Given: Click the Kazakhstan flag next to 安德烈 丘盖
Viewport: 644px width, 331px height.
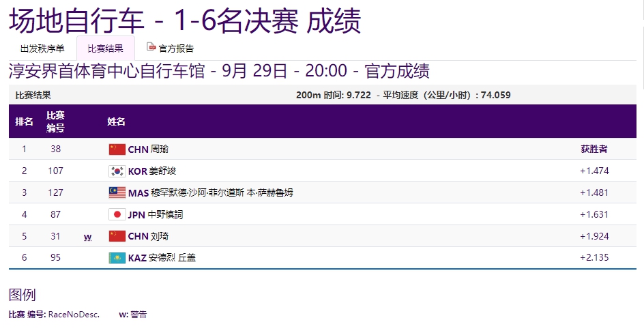Looking at the screenshot, I should point(117,259).
